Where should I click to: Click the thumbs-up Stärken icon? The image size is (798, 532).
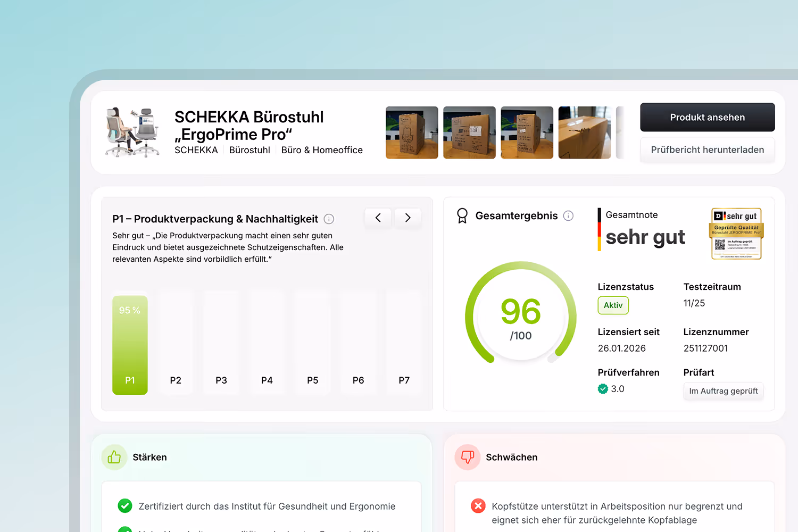pyautogui.click(x=114, y=457)
